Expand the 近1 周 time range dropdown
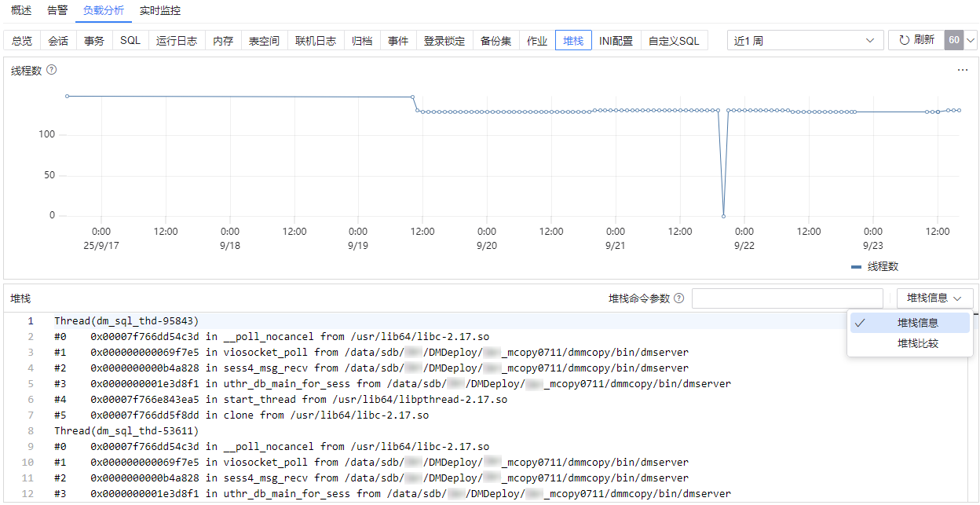 (804, 41)
